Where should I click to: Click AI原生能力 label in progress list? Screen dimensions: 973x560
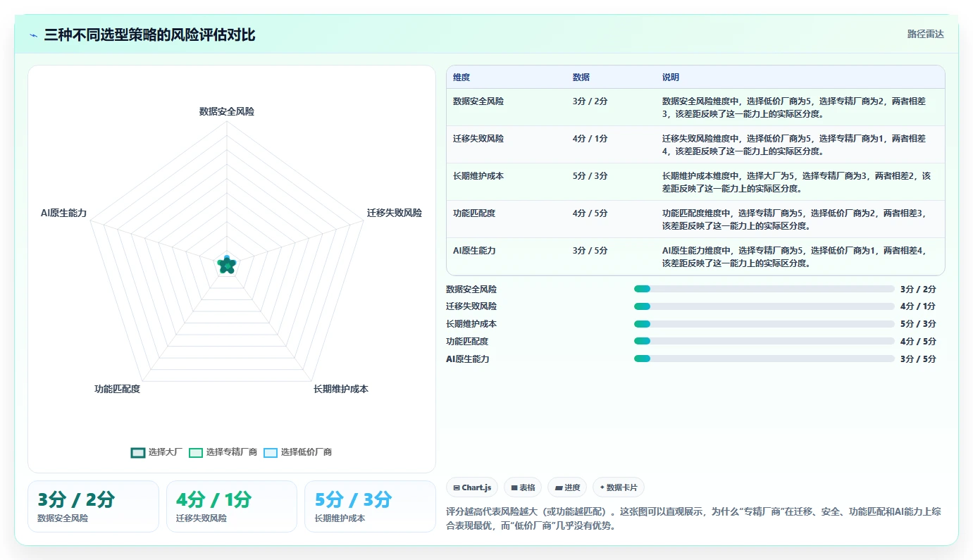pyautogui.click(x=467, y=359)
